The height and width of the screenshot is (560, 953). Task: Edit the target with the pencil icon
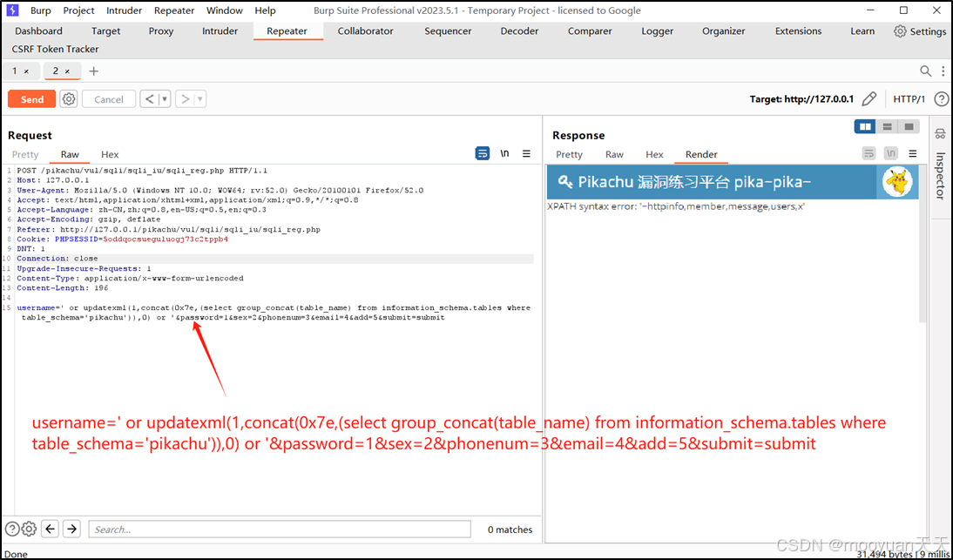869,99
